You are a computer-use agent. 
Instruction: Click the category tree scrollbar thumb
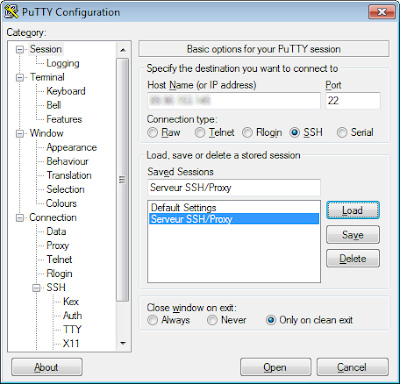coord(123,180)
